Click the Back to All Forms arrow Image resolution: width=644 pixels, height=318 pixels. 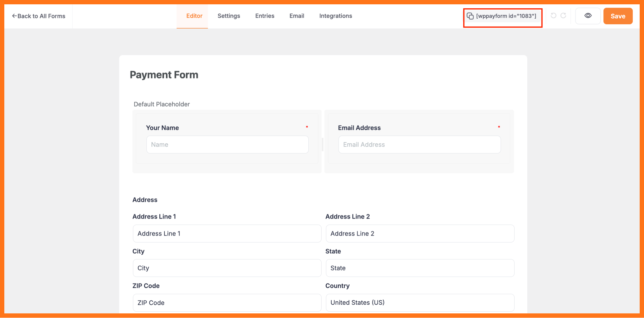pyautogui.click(x=14, y=16)
